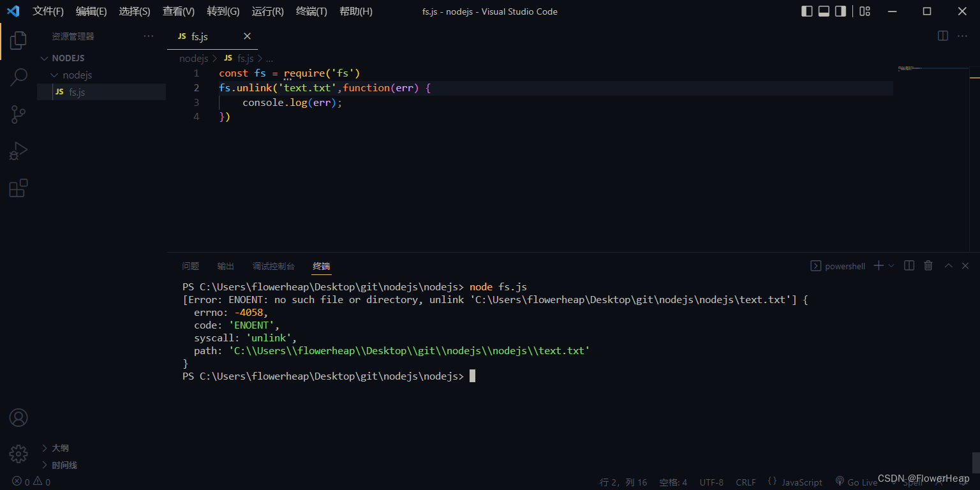
Task: Collapse the NODEJS workspace section
Action: point(101,58)
